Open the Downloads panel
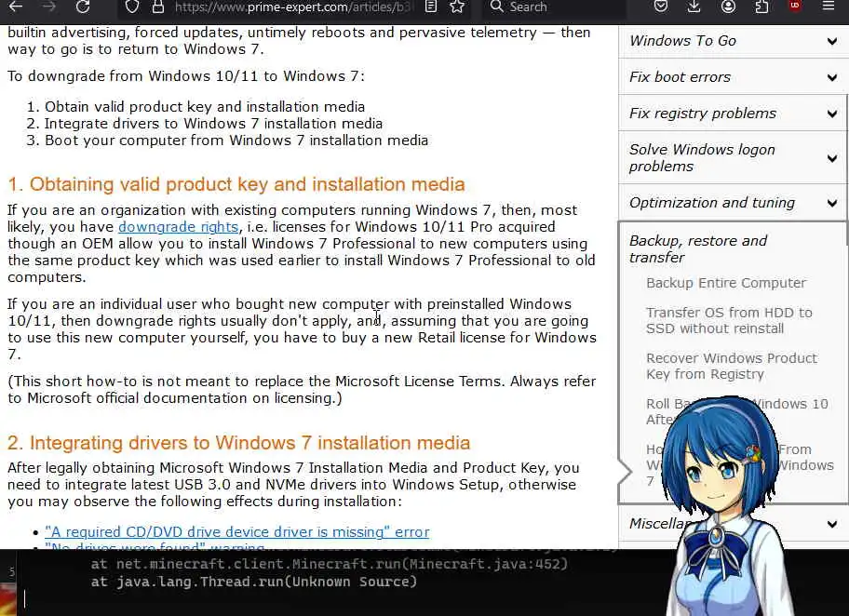 (x=694, y=7)
